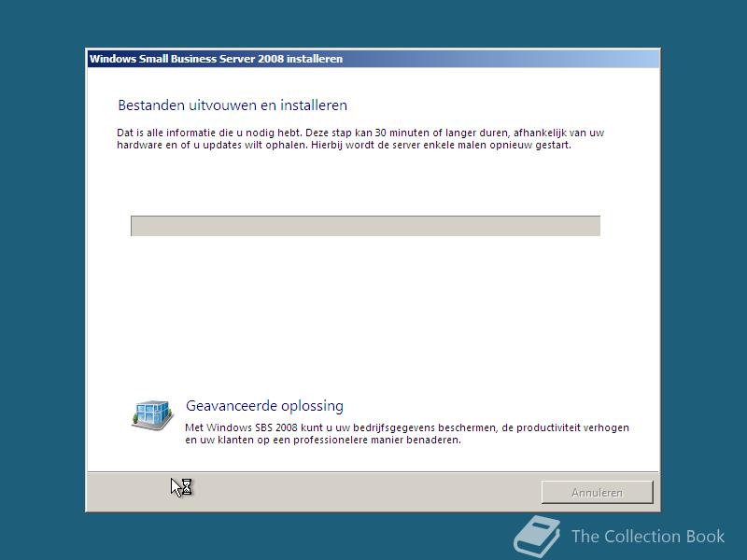747x560 pixels.
Task: Click the title bar 'Windows Small Business Server 2008 installeren'
Action: click(373, 59)
